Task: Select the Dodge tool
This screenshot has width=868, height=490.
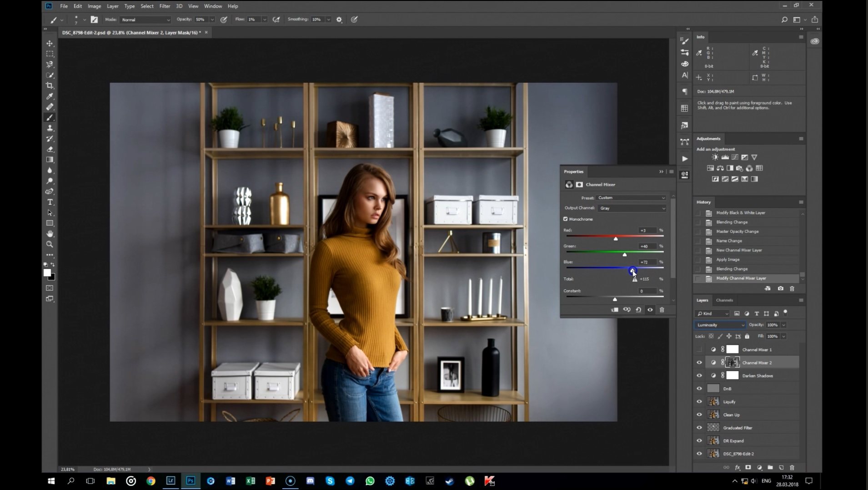Action: pyautogui.click(x=50, y=181)
